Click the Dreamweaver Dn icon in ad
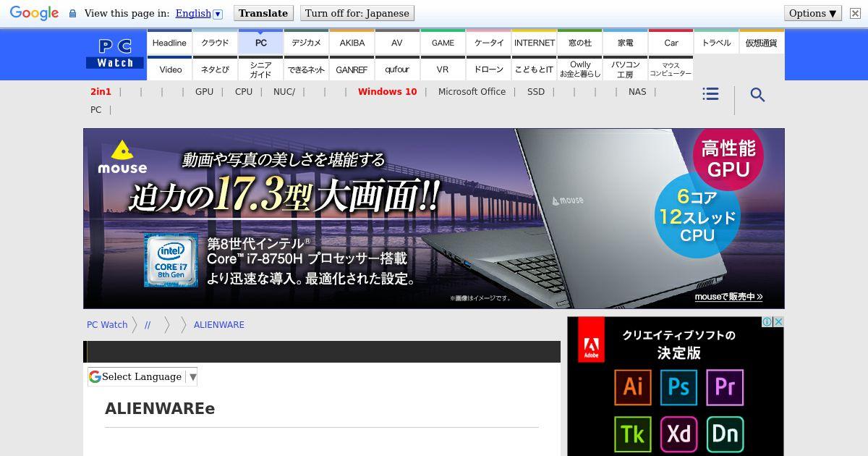The image size is (868, 456). point(725,434)
